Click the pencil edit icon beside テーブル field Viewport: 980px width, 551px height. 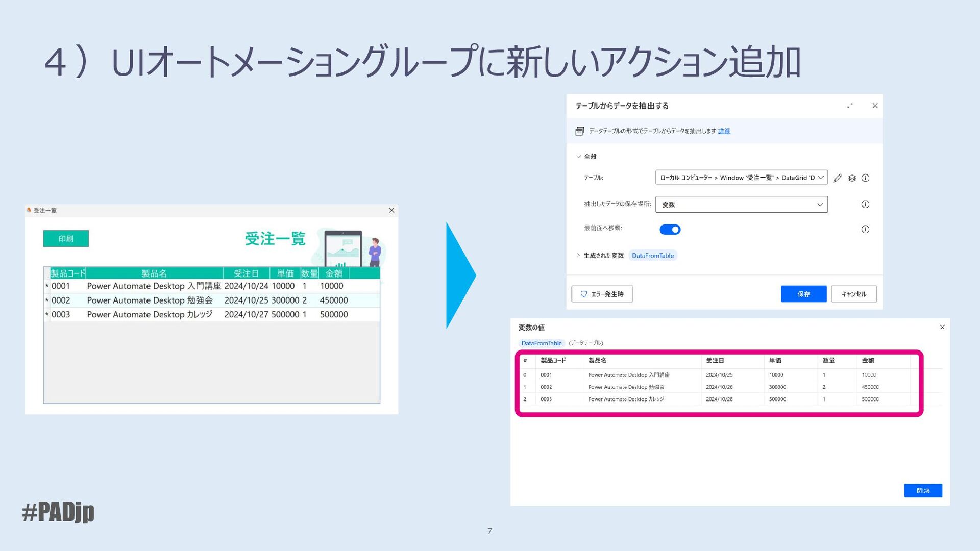click(837, 178)
